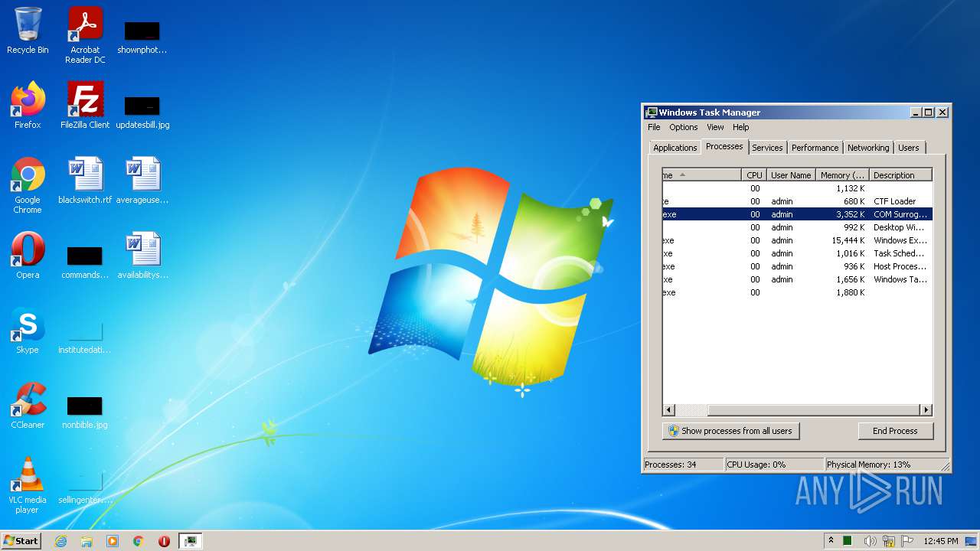Select the COM Surrog... process row
This screenshot has width=980, height=551.
pyautogui.click(x=797, y=214)
